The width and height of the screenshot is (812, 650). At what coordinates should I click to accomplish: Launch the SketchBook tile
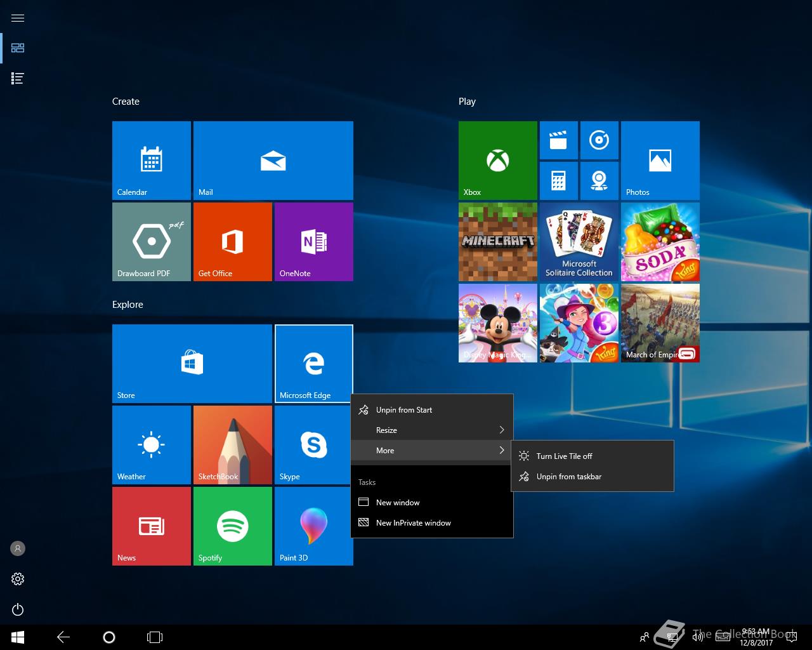(x=233, y=445)
